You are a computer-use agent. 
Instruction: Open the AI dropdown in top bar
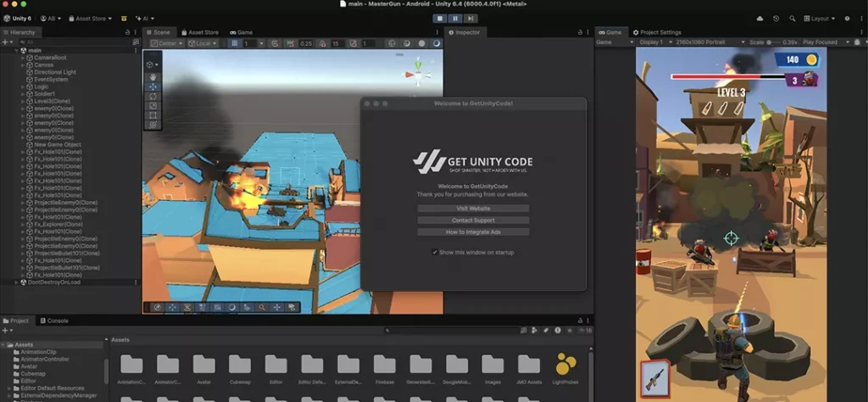pyautogui.click(x=145, y=19)
